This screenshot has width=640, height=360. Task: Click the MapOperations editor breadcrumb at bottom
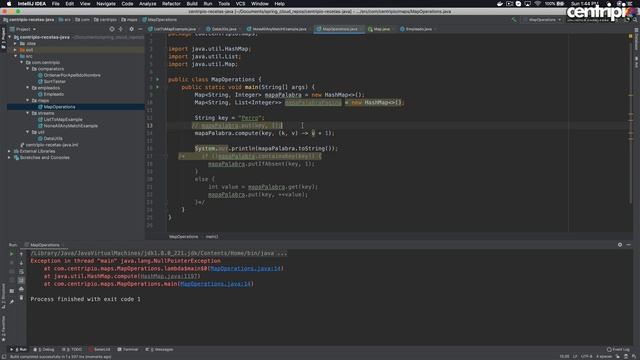click(184, 236)
